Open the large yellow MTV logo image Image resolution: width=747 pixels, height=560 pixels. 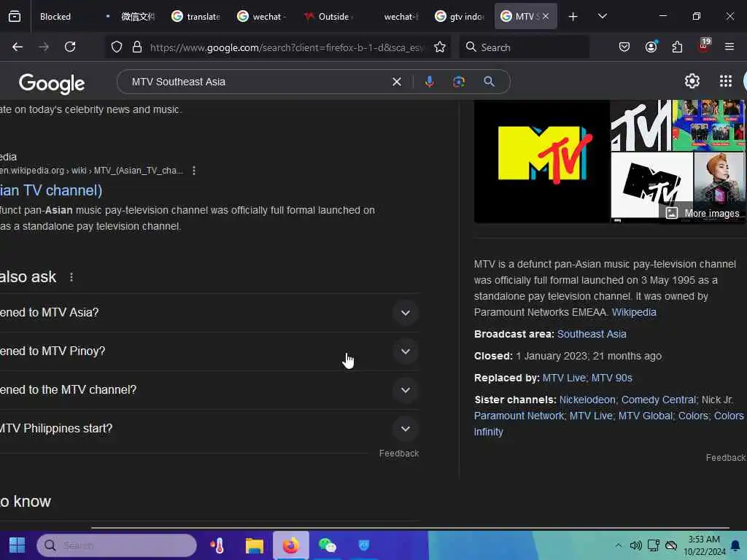[x=542, y=161]
